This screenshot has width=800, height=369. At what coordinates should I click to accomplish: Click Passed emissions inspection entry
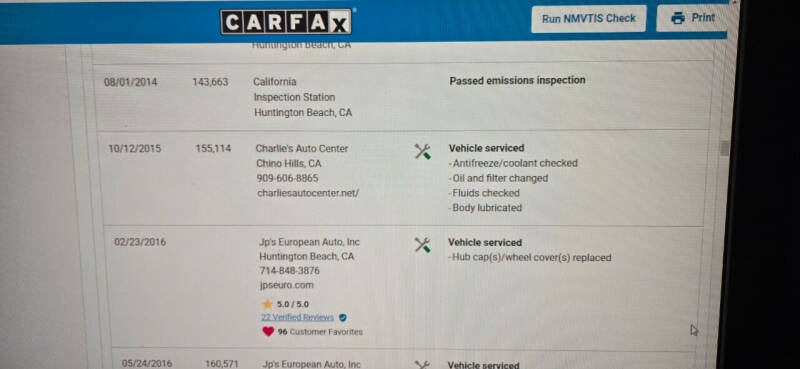point(517,80)
